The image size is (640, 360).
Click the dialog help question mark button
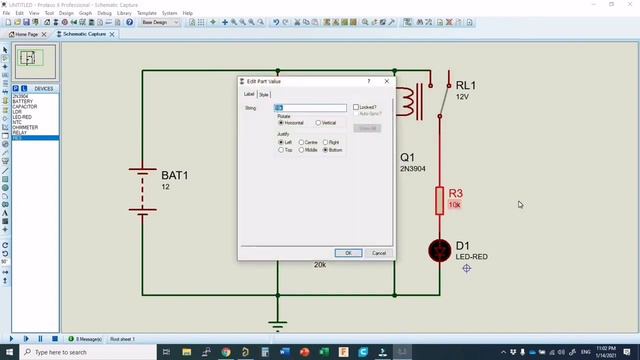pos(369,81)
